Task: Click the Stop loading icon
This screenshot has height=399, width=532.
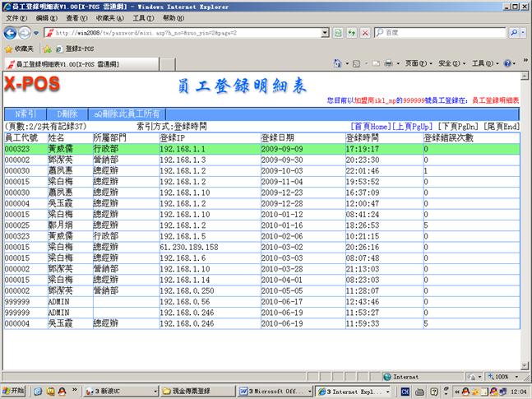Action: point(363,32)
